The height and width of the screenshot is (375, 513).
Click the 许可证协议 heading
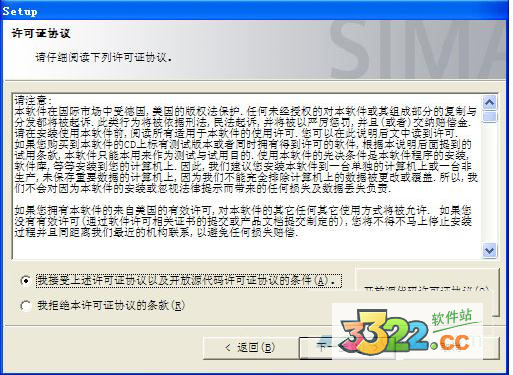tap(41, 34)
